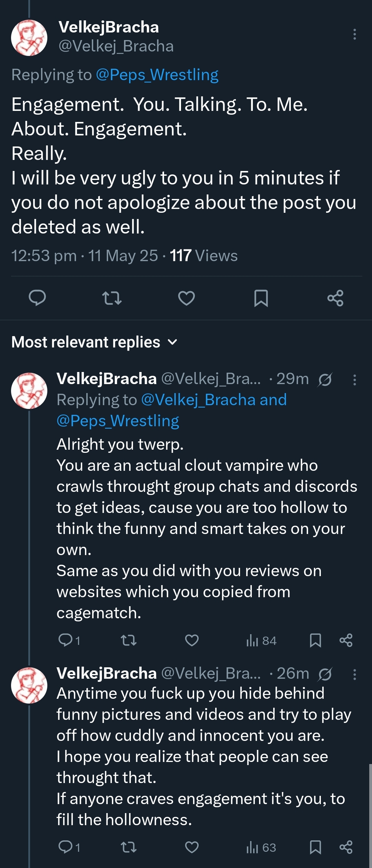The height and width of the screenshot is (868, 372).
Task: View analytics showing 84 views
Action: tap(261, 641)
